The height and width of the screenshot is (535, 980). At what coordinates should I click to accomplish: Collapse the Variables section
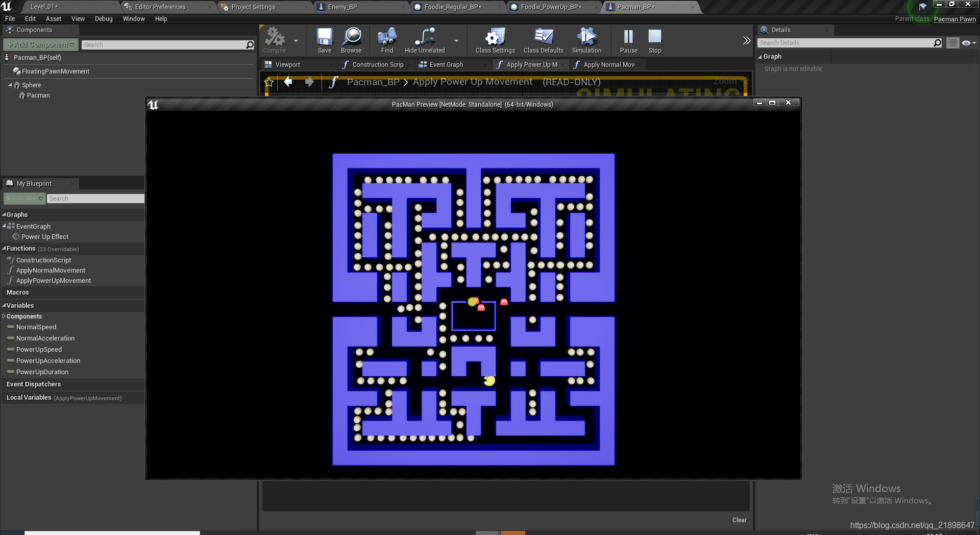point(4,305)
